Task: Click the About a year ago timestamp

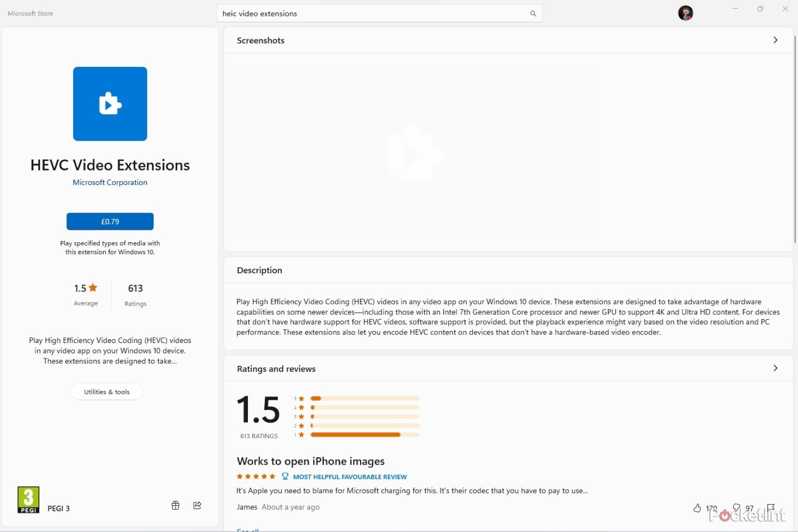Action: [290, 507]
